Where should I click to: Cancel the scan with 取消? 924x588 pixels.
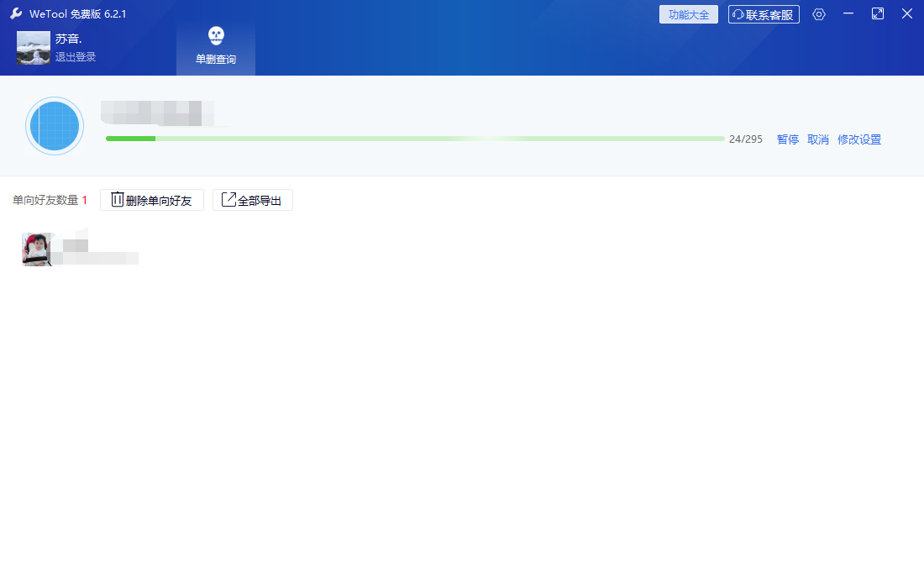[x=818, y=139]
